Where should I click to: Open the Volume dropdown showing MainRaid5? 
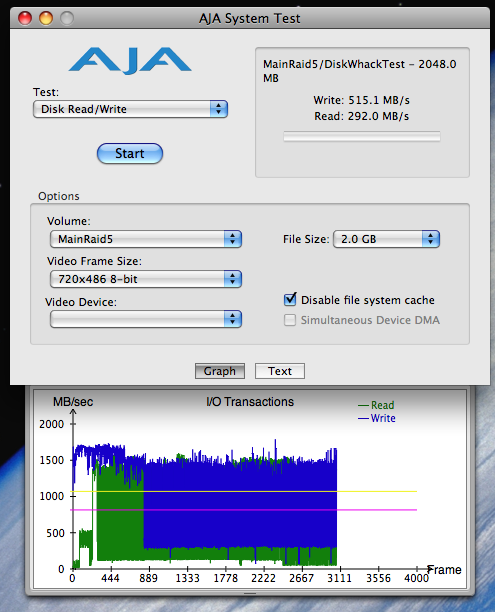(x=146, y=239)
